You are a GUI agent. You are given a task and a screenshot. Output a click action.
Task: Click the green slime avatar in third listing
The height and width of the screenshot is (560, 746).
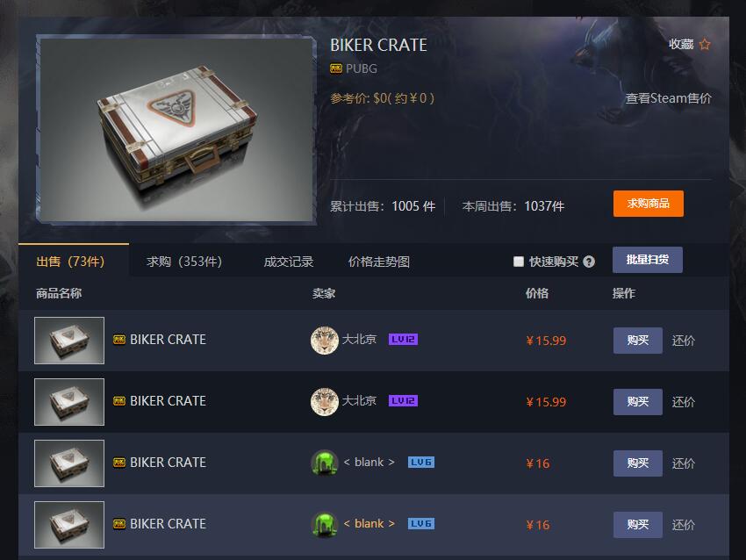[x=325, y=463]
